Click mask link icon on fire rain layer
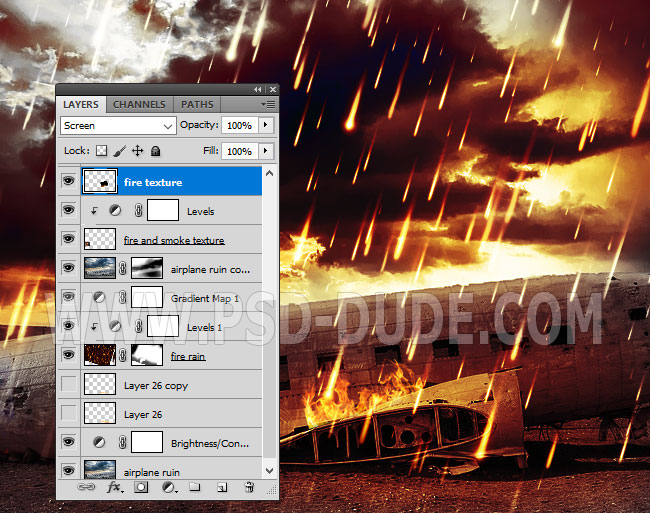The image size is (650, 513). (x=123, y=355)
